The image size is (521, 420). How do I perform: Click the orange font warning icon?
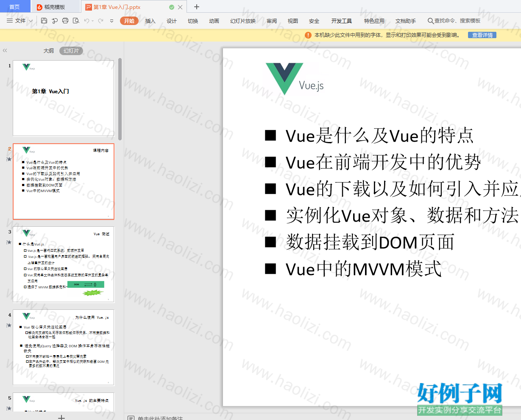308,35
